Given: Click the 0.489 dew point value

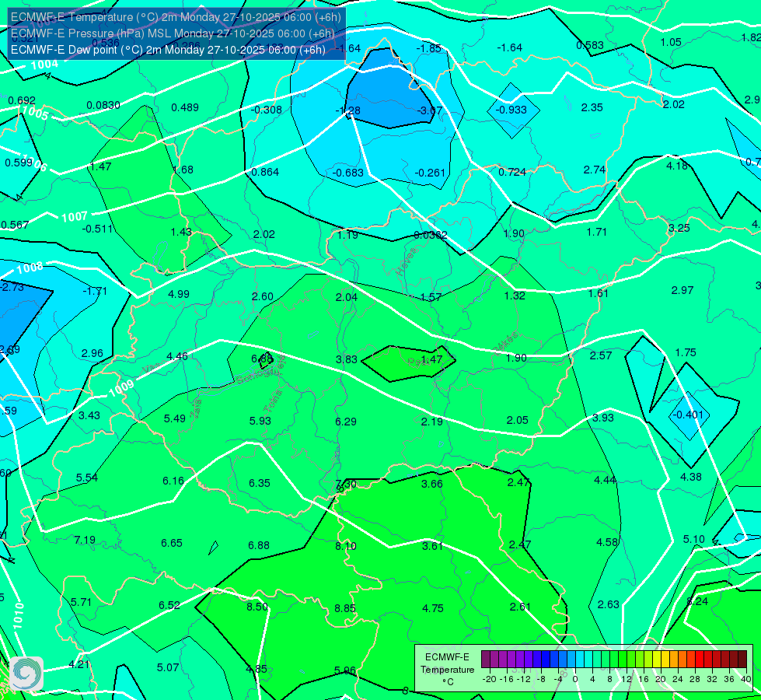Looking at the screenshot, I should click(185, 107).
